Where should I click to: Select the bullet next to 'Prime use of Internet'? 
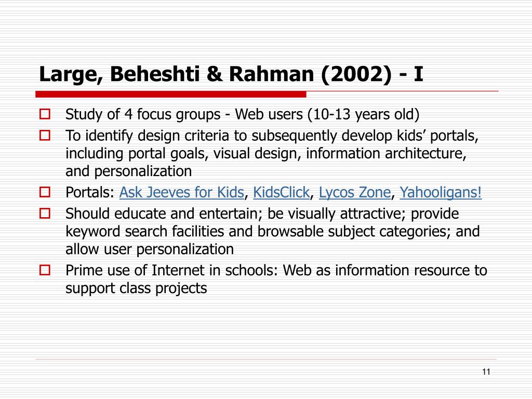point(45,270)
